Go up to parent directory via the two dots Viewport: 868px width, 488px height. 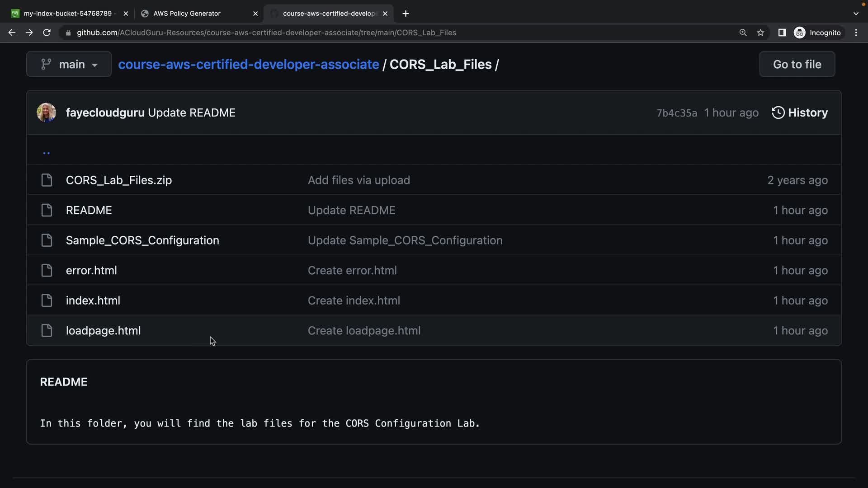pyautogui.click(x=46, y=153)
